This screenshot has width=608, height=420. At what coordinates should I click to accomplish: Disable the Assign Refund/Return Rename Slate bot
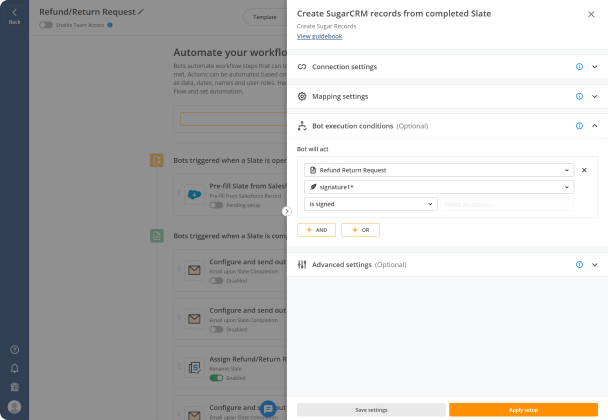[216, 378]
